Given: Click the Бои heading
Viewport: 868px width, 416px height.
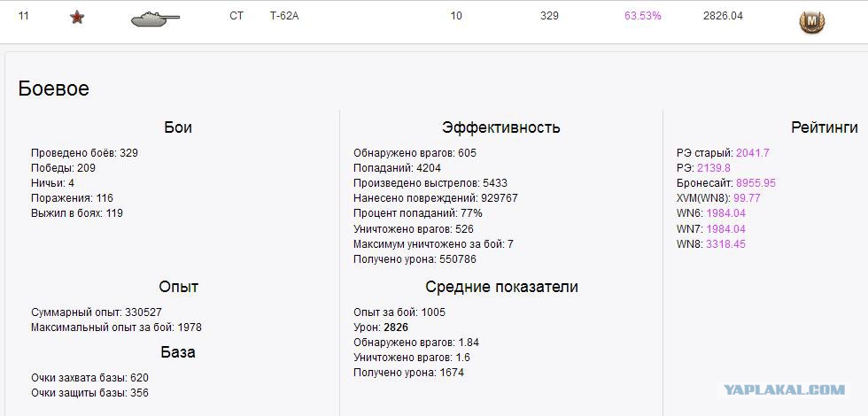Looking at the screenshot, I should [178, 127].
